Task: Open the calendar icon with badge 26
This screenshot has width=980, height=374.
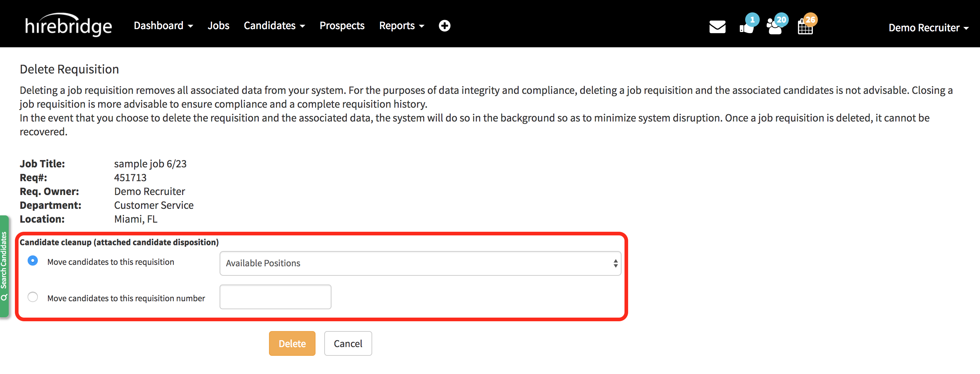Action: click(806, 27)
